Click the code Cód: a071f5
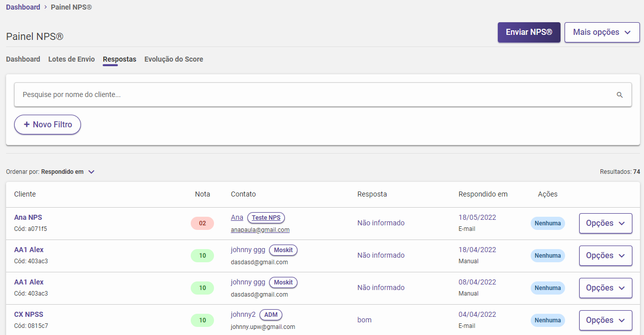 [x=30, y=229]
